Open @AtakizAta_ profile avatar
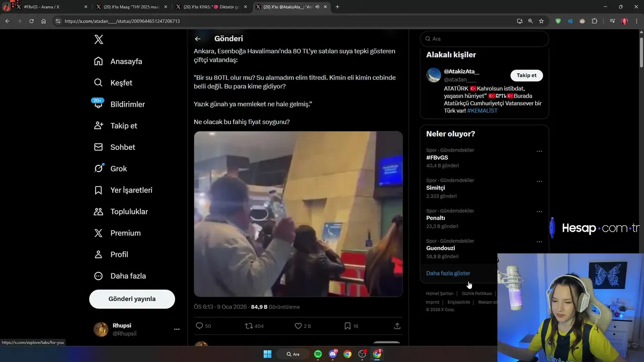 434,75
